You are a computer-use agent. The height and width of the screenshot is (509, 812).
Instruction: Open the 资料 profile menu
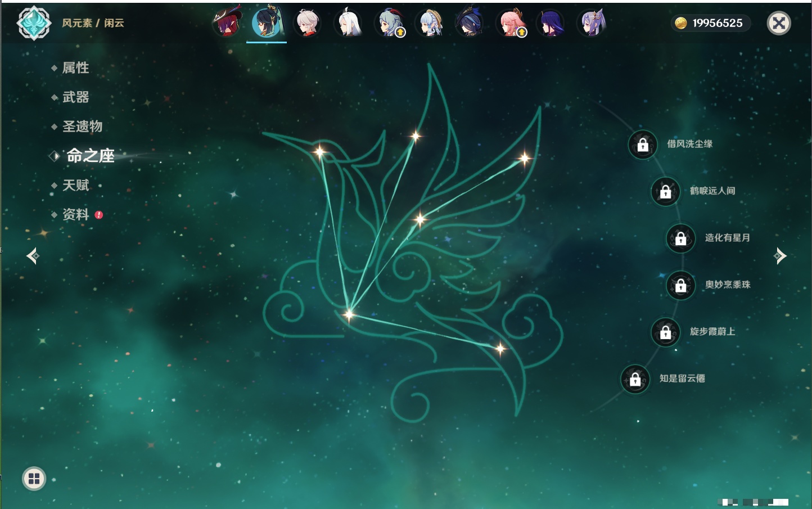75,214
